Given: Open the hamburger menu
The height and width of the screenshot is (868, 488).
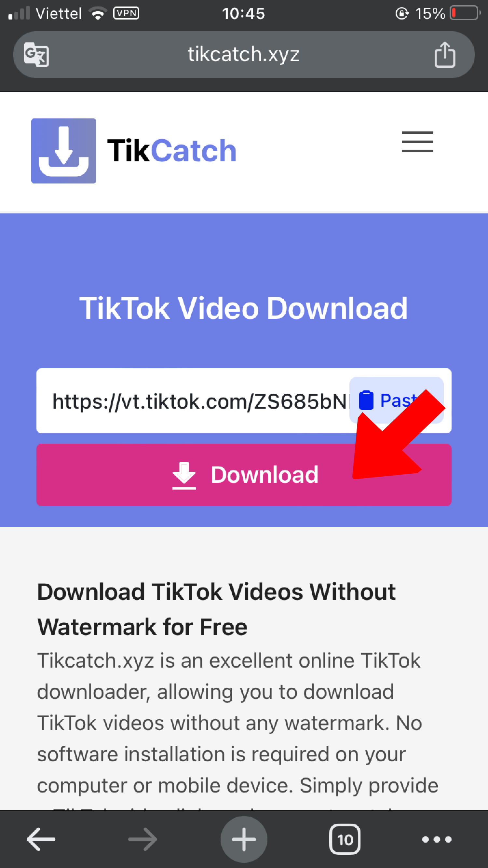Looking at the screenshot, I should [417, 142].
